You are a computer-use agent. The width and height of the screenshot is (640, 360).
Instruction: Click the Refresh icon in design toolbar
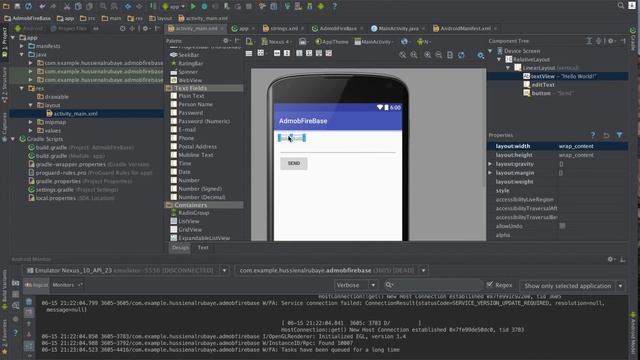(x=461, y=55)
